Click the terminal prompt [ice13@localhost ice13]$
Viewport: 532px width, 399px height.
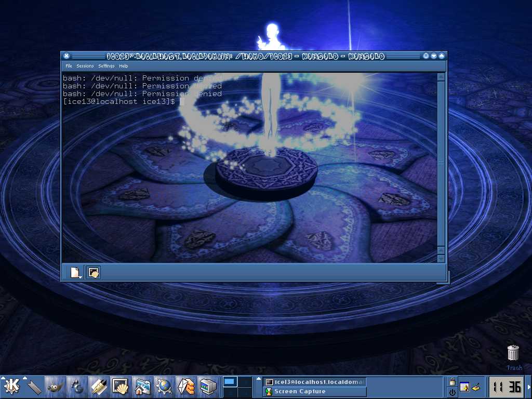coord(119,101)
